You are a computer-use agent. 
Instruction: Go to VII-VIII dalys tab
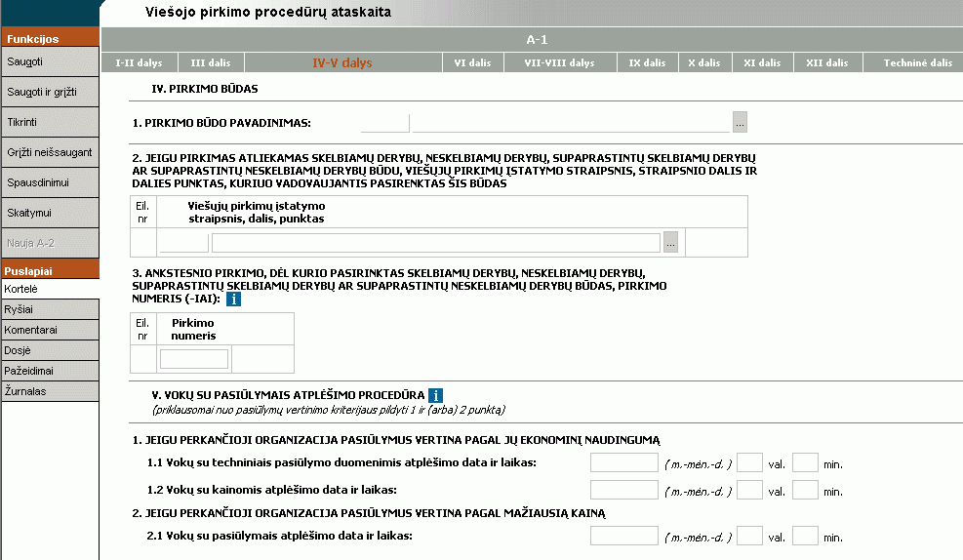[x=559, y=62]
